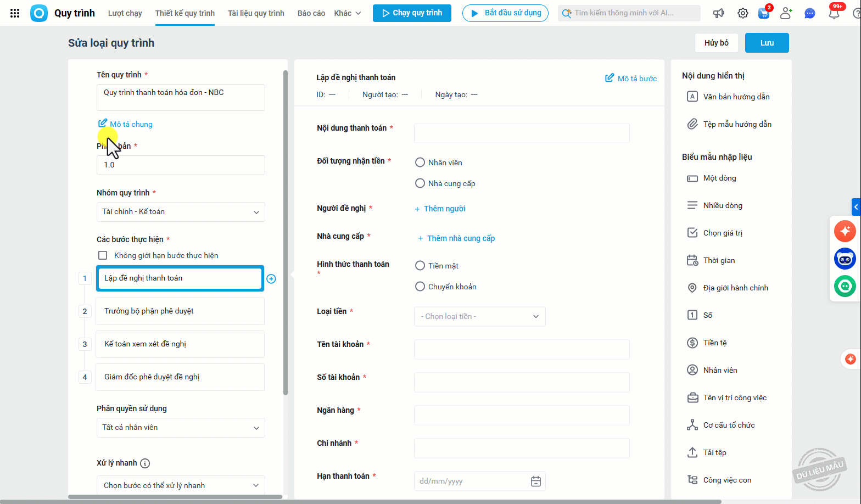The image size is (861, 504).
Task: Open the Hạn thanh toán calendar icon
Action: click(x=536, y=481)
